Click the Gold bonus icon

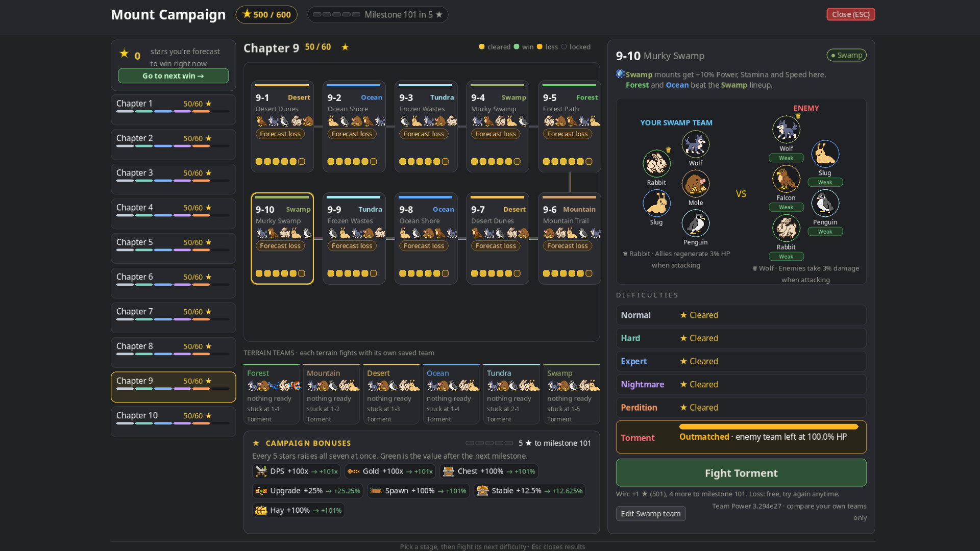(354, 471)
